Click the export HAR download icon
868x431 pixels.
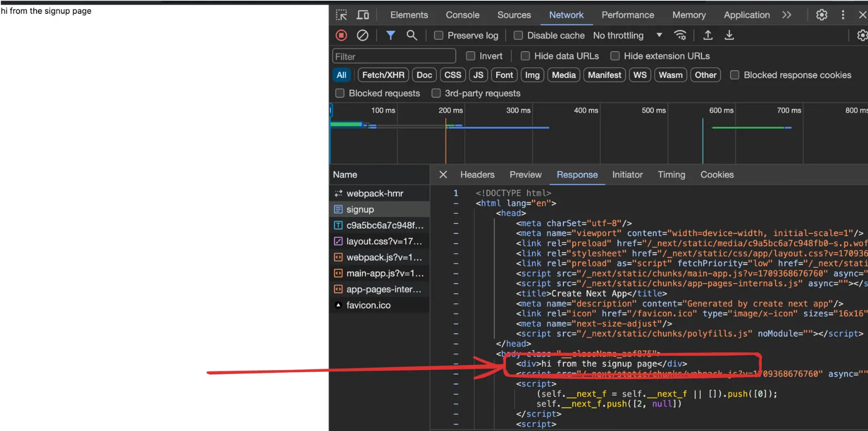point(729,35)
